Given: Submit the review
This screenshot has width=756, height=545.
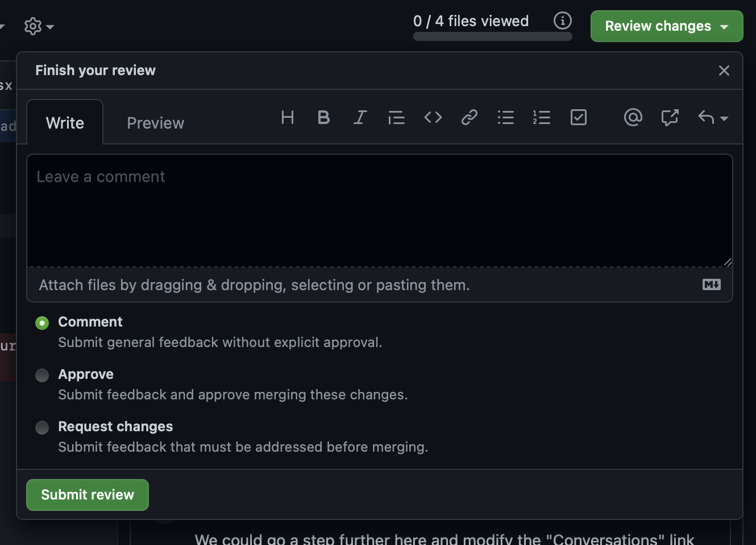Looking at the screenshot, I should point(87,494).
